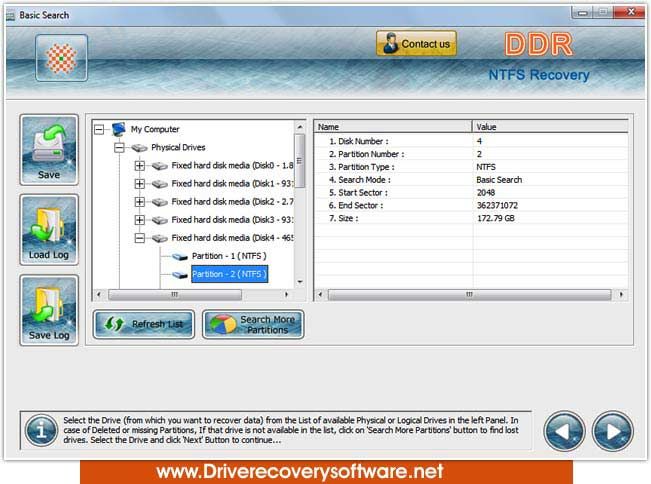The image size is (651, 484).
Task: Select Partition - 2 (NTFS)
Action: pos(229,274)
